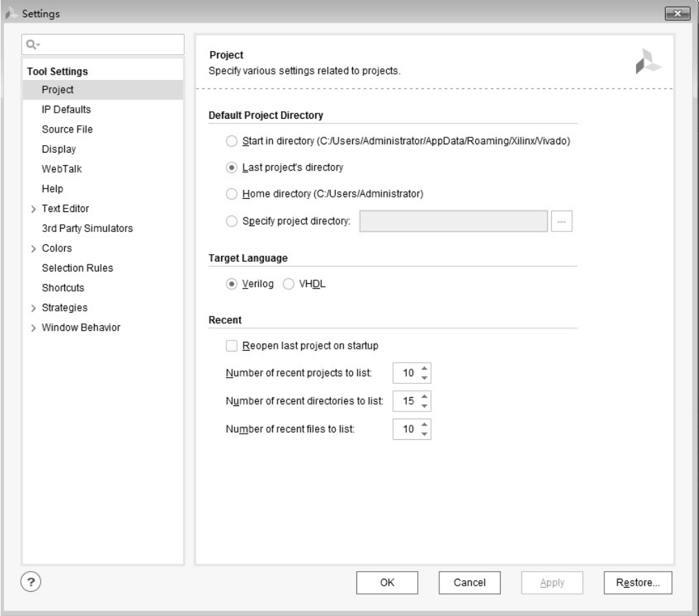Increase number of recent projects with up arrow
Viewport: 699px width, 616px height.
[x=425, y=369]
